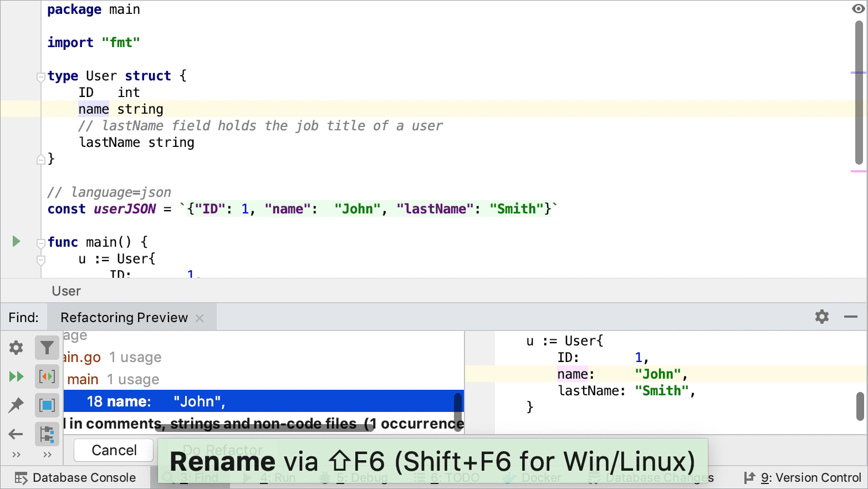The width and height of the screenshot is (868, 489).
Task: Click the // language=json comment
Action: (x=109, y=192)
